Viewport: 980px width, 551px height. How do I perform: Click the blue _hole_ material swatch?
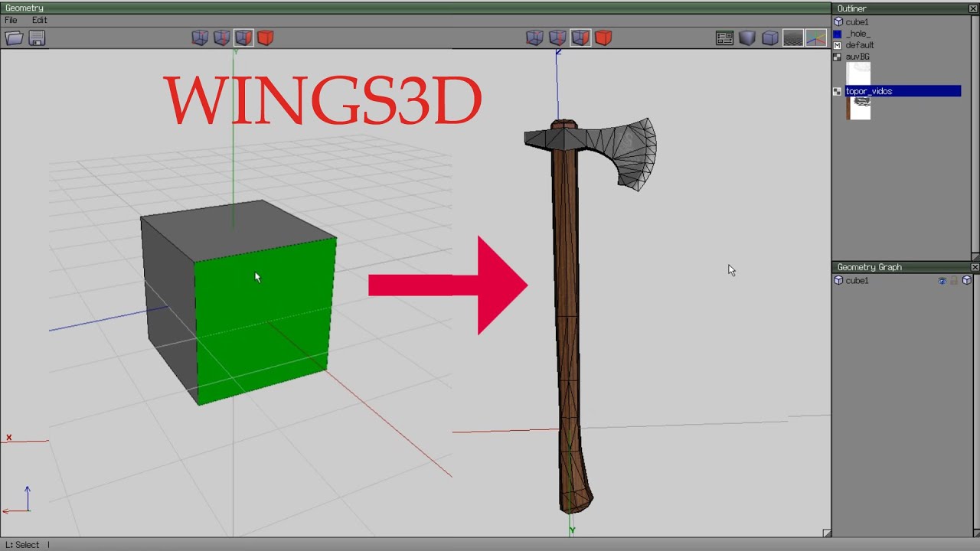pyautogui.click(x=838, y=34)
